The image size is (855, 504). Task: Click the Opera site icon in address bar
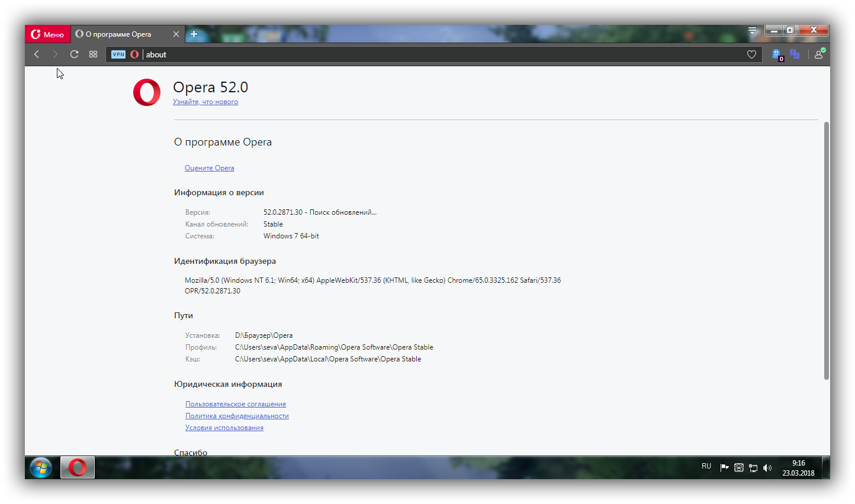[x=134, y=54]
